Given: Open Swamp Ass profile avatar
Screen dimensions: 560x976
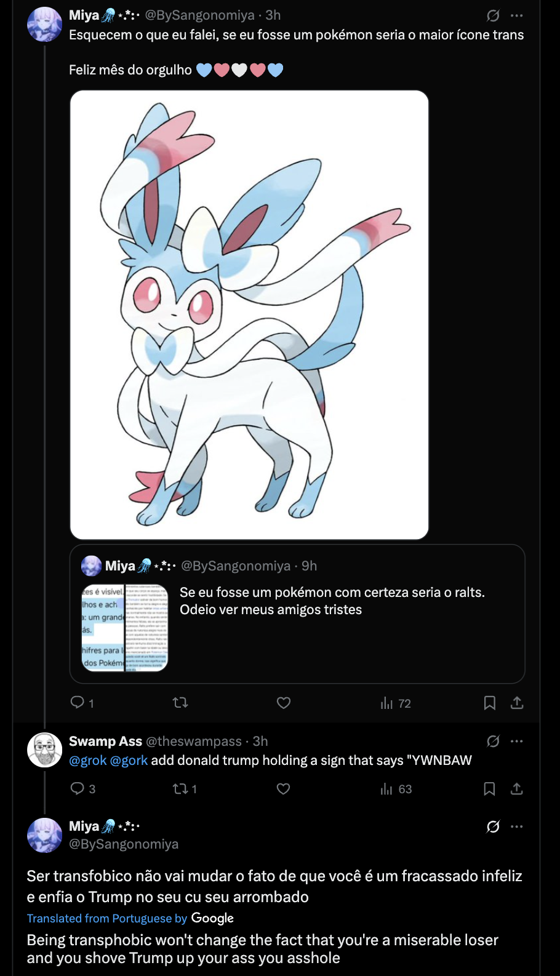Looking at the screenshot, I should (x=45, y=750).
